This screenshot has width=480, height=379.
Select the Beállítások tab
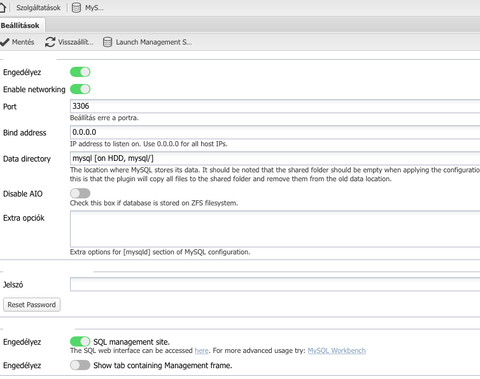coord(21,25)
